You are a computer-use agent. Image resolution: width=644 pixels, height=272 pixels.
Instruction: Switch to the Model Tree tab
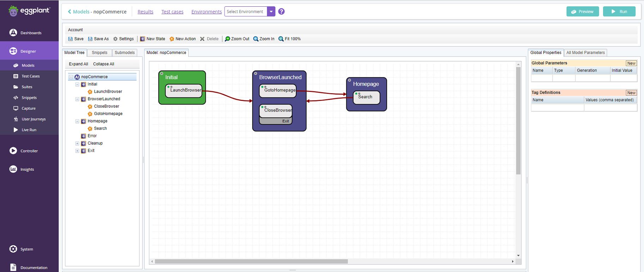pos(74,53)
